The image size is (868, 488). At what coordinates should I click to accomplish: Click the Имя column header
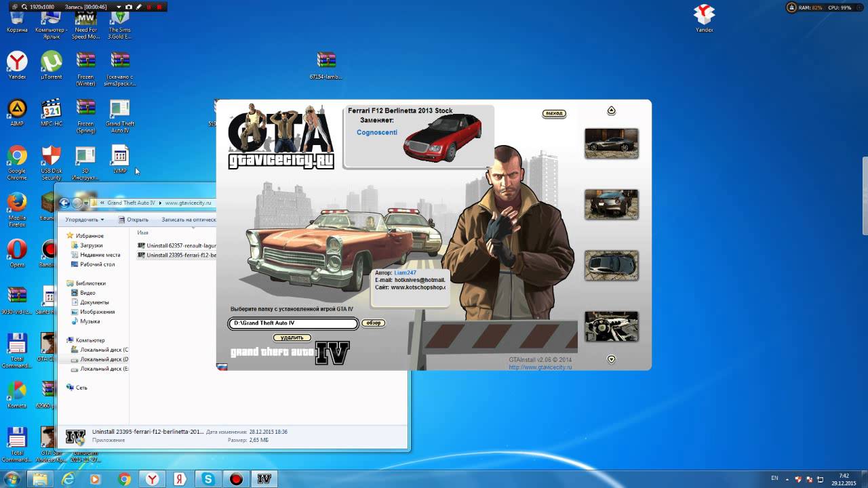click(143, 232)
